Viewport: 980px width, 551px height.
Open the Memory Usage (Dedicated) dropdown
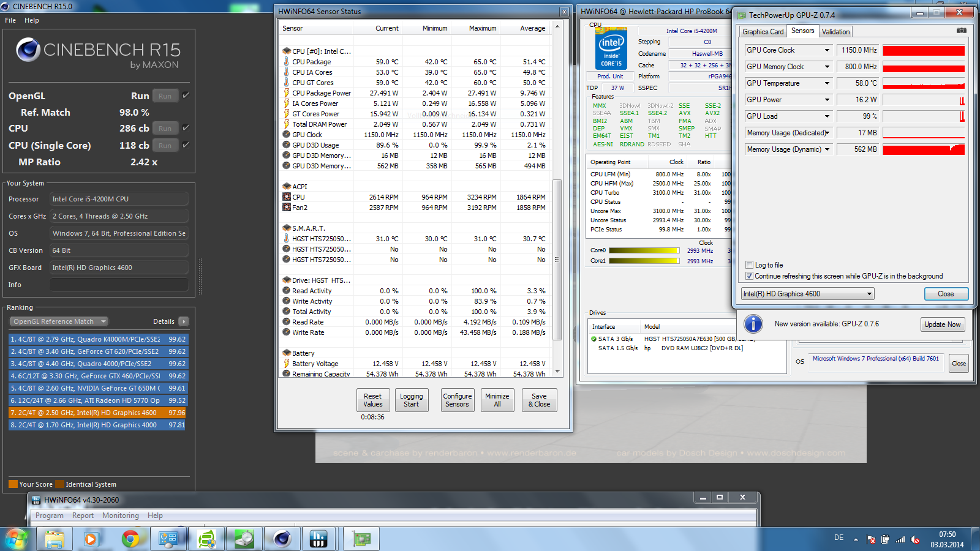827,133
